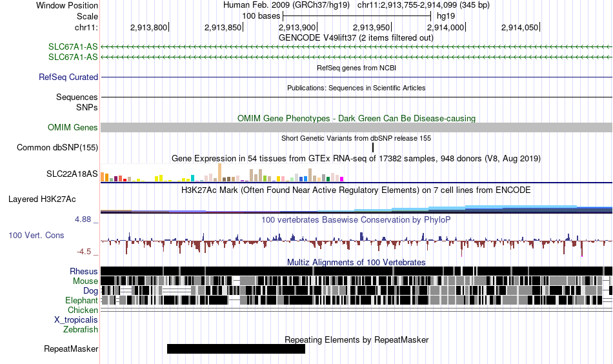Click the Sequences track label
Screen dimensions: 613x364
(x=77, y=97)
